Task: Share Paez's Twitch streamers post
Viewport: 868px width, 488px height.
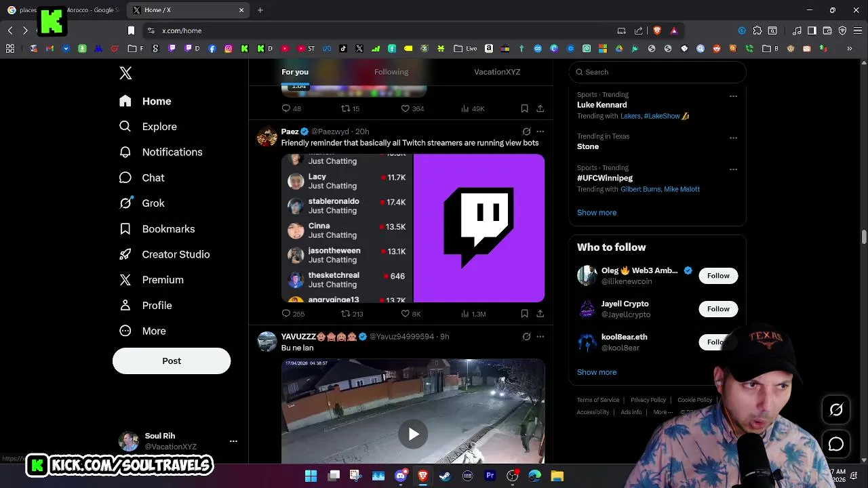Action: [540, 314]
